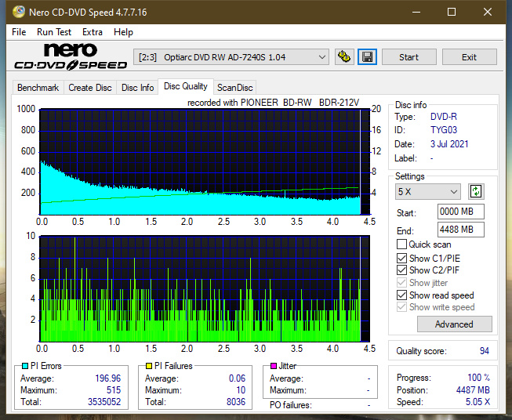Maximize the Nero window
Screen dimensions: 512x420
pyautogui.click(x=452, y=12)
